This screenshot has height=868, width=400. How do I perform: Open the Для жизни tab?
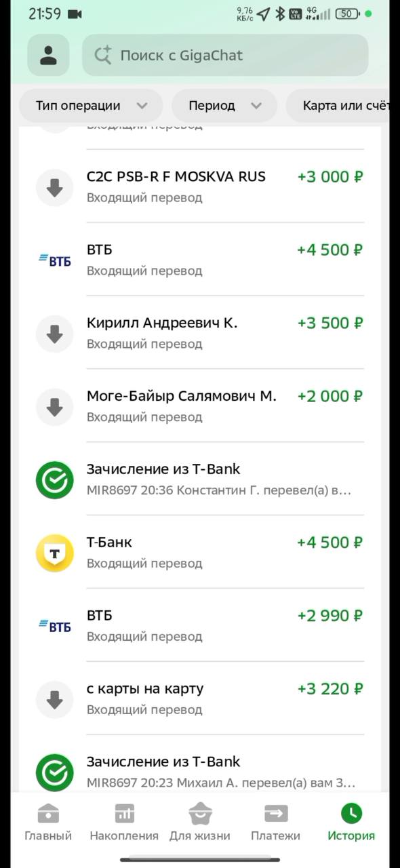(200, 823)
